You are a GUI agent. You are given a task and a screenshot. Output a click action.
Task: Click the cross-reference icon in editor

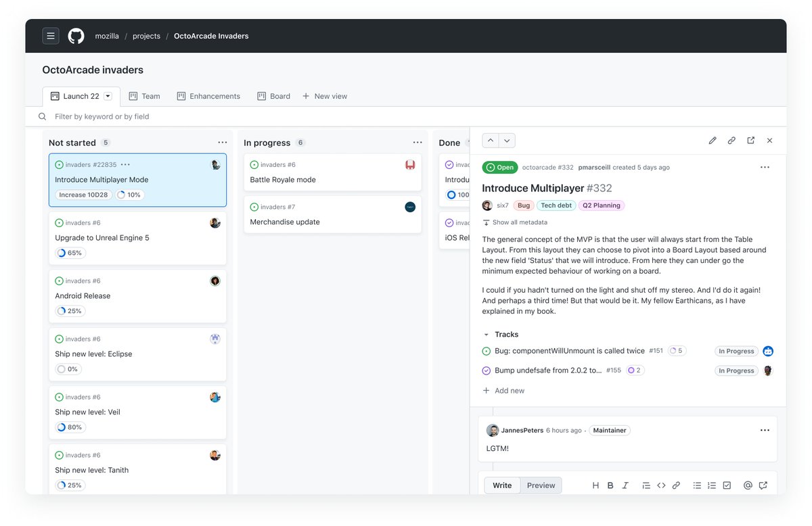[x=763, y=485]
